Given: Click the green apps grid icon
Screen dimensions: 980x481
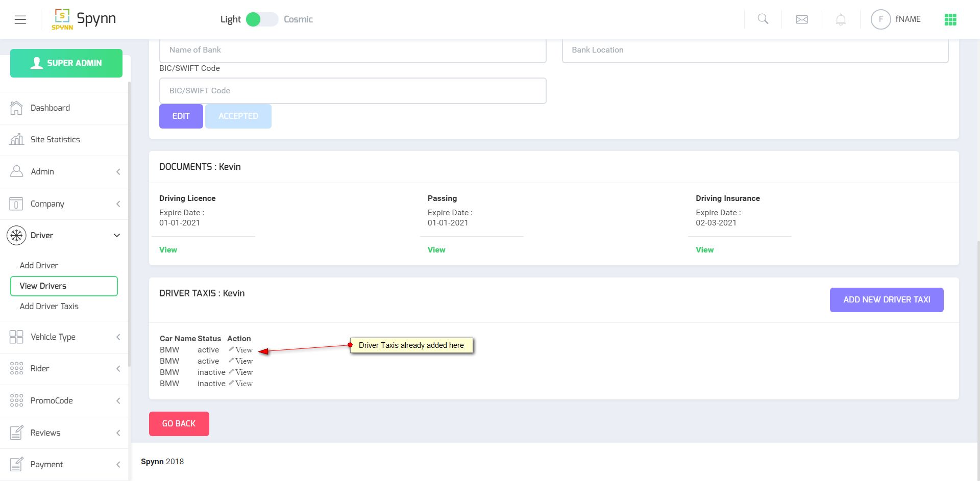Looking at the screenshot, I should click(950, 20).
